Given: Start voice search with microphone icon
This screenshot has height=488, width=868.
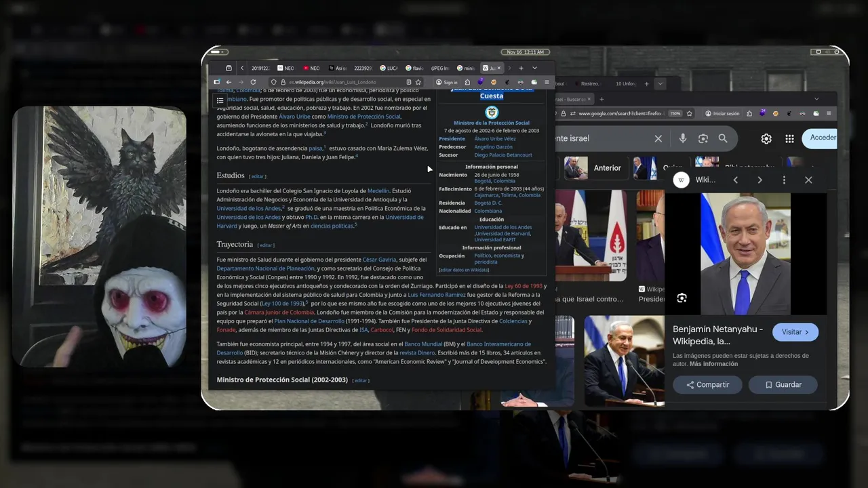Looking at the screenshot, I should [x=682, y=138].
